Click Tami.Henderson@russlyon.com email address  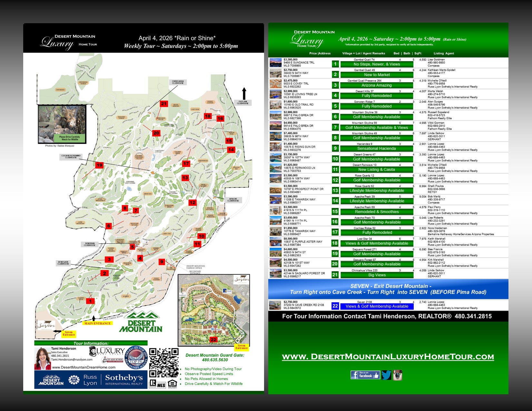point(72,359)
